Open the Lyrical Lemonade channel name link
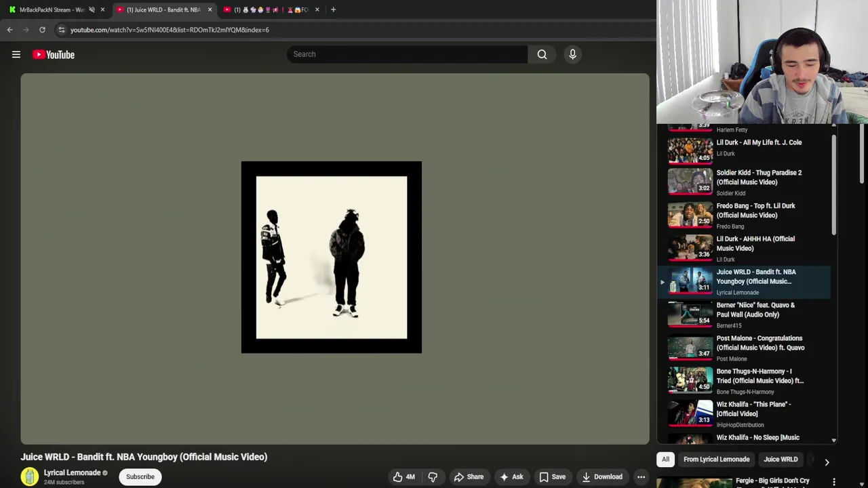The image size is (868, 488). tap(72, 473)
